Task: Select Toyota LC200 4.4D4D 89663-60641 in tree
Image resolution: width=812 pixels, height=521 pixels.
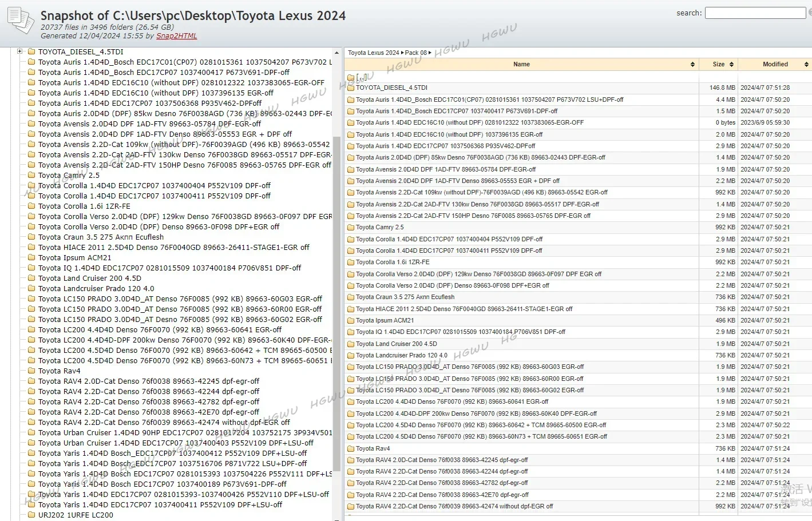Action: [160, 329]
